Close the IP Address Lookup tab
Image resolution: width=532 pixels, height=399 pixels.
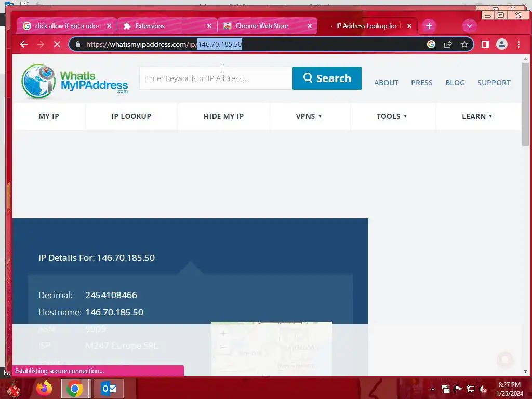tap(409, 26)
